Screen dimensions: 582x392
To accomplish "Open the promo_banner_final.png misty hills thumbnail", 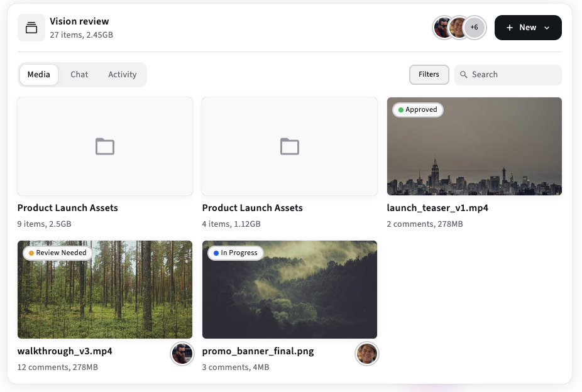I will click(290, 290).
